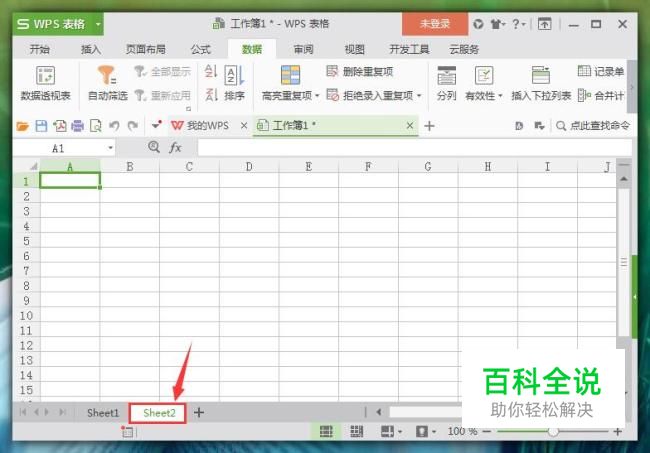
Task: Click the 未登录 login button
Action: (x=434, y=24)
